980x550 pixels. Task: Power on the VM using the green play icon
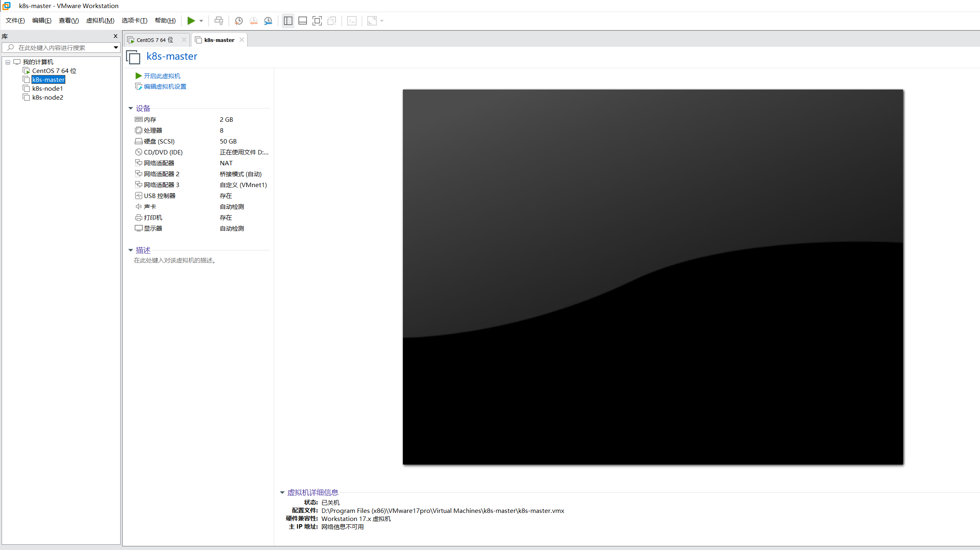(x=191, y=21)
